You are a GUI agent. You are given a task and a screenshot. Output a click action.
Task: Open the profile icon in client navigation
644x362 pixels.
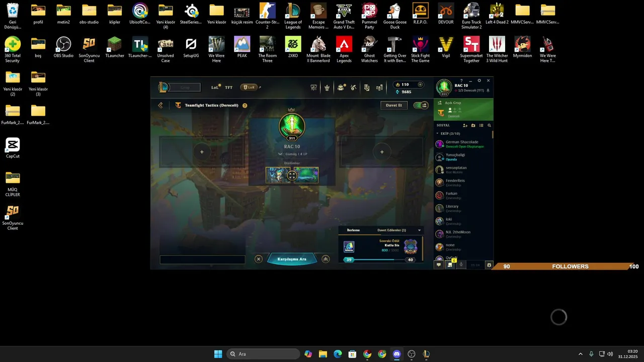[327, 87]
